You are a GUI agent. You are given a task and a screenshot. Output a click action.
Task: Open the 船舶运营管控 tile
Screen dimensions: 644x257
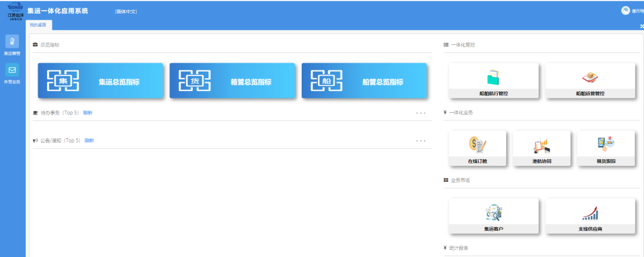pyautogui.click(x=590, y=81)
